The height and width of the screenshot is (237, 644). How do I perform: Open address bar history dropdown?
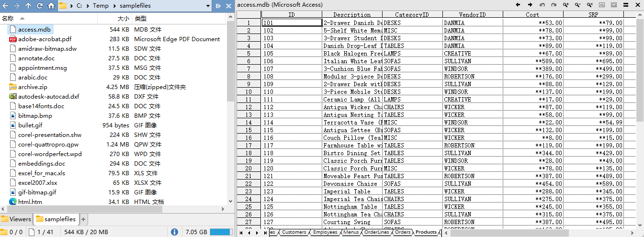coord(208,6)
